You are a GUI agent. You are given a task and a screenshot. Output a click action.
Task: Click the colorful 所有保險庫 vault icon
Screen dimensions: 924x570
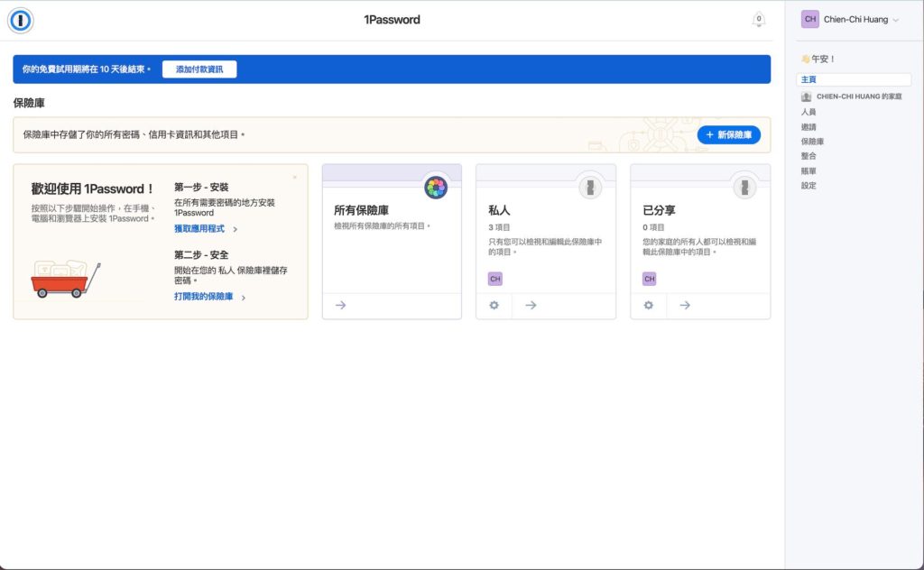click(436, 188)
